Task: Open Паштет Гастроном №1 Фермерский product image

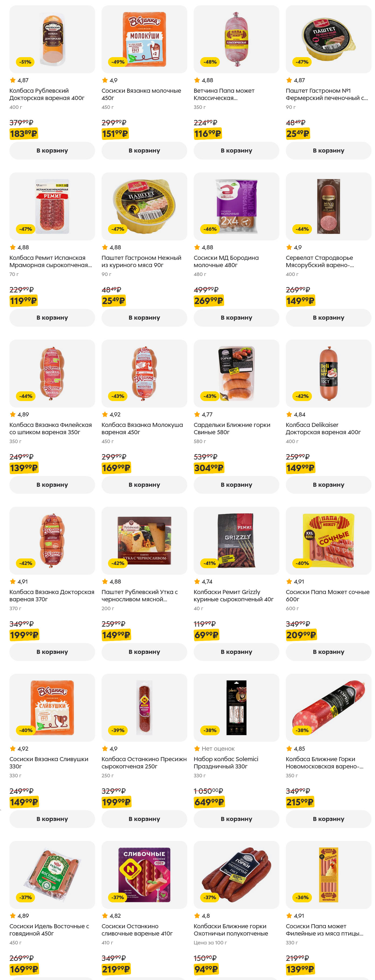Action: click(328, 39)
